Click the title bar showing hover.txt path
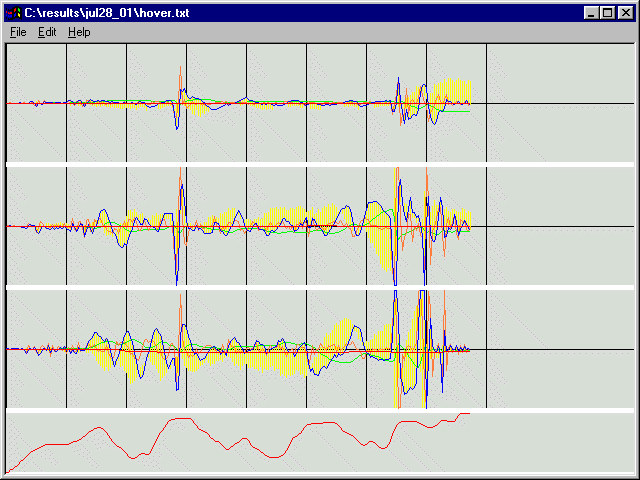640x480 pixels. click(x=300, y=12)
